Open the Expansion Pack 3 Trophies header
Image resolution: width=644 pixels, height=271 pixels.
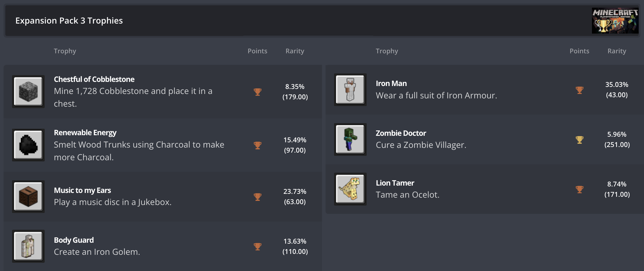tap(69, 21)
